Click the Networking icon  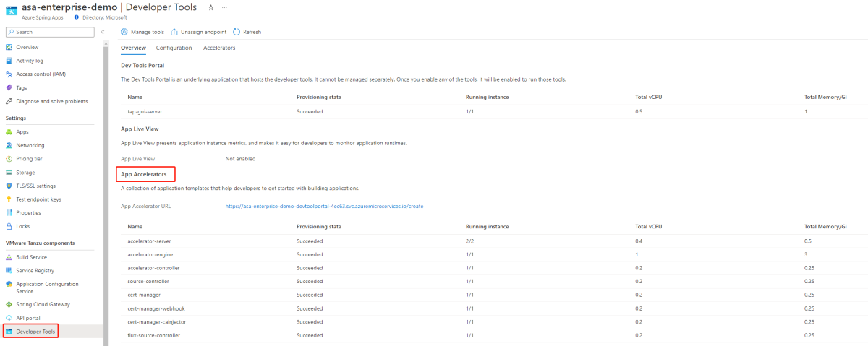tap(9, 145)
